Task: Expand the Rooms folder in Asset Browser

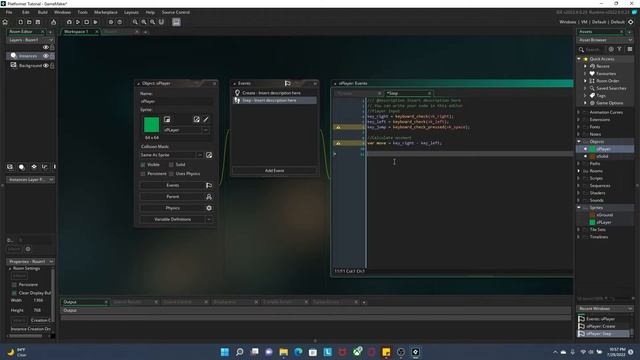Action: click(x=579, y=171)
